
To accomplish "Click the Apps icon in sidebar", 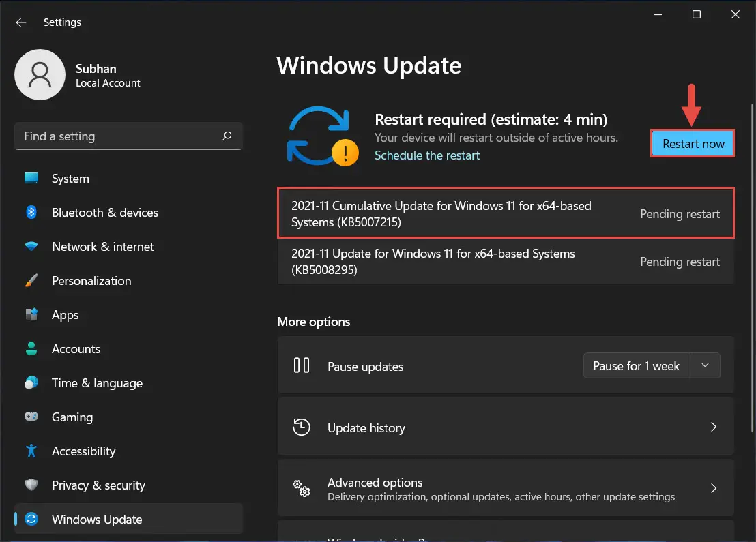I will pos(31,314).
